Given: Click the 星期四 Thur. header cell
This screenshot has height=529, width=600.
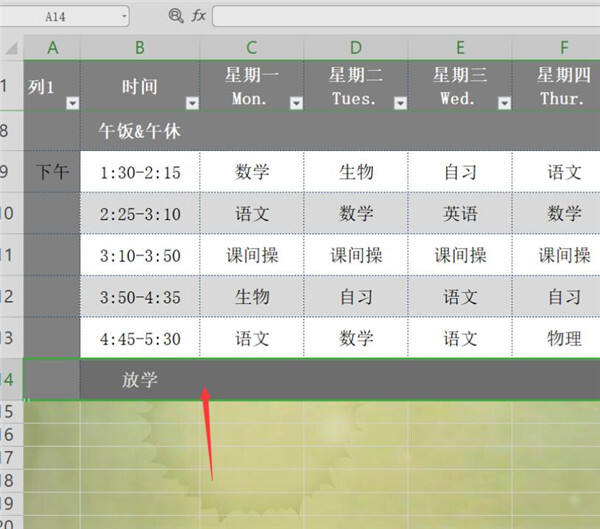Looking at the screenshot, I should click(x=556, y=86).
